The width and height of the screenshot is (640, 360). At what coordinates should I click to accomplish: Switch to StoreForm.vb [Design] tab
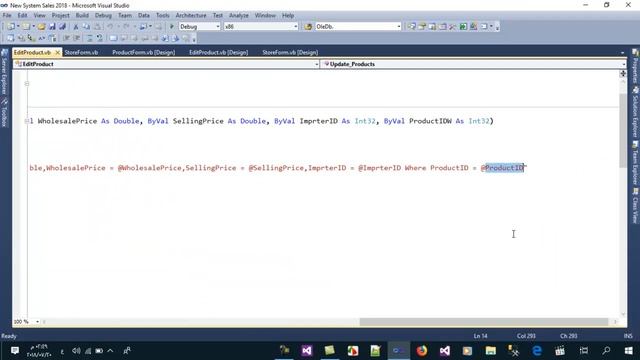click(290, 52)
